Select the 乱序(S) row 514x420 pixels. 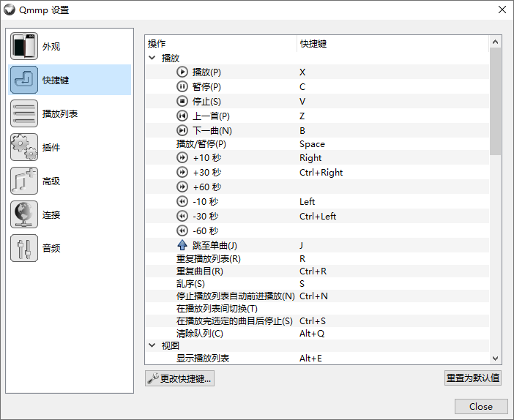pos(317,284)
